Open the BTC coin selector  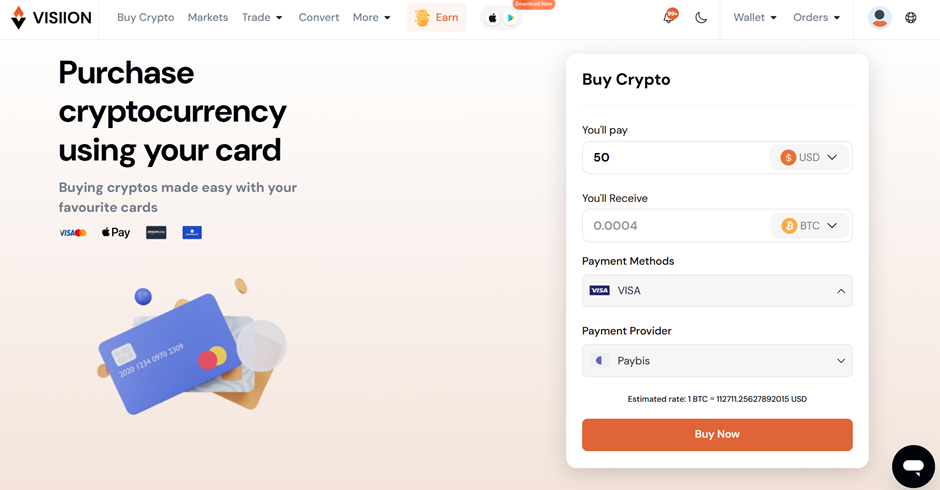pos(810,226)
